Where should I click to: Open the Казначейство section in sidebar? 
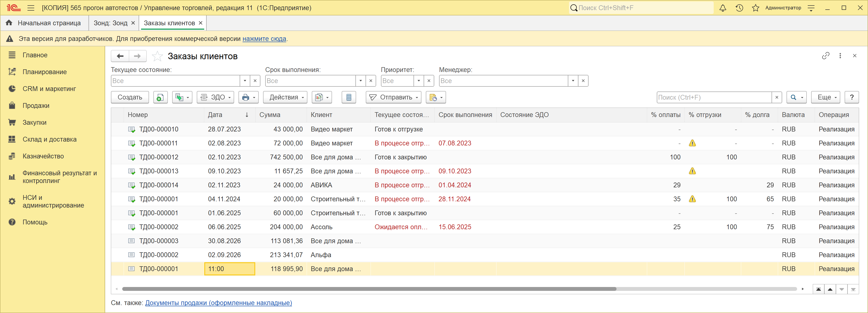tap(43, 156)
